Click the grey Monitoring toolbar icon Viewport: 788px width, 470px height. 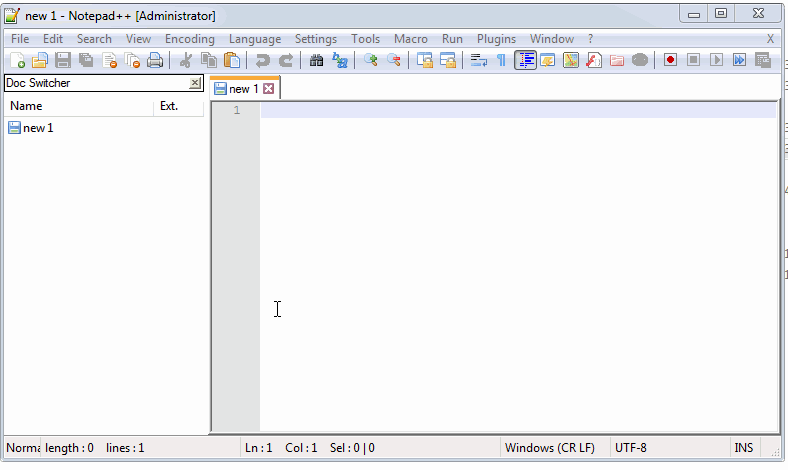pos(640,60)
